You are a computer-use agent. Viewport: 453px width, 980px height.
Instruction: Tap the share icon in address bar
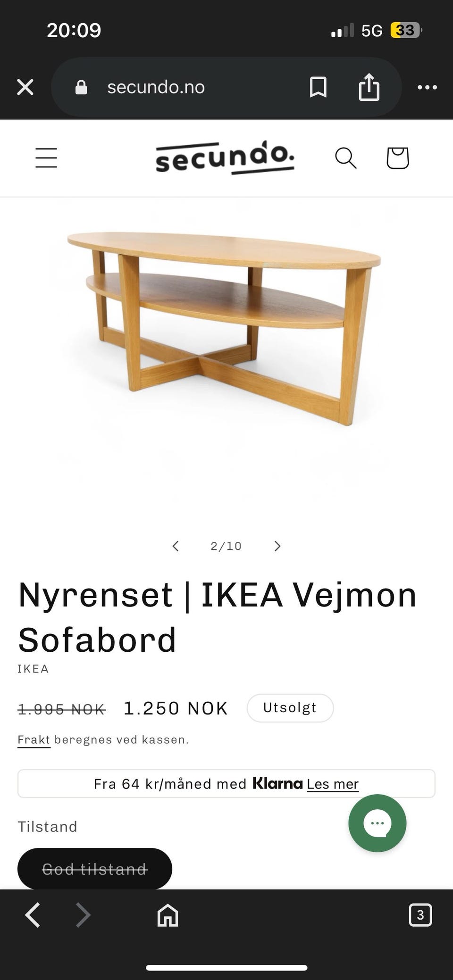(x=369, y=87)
